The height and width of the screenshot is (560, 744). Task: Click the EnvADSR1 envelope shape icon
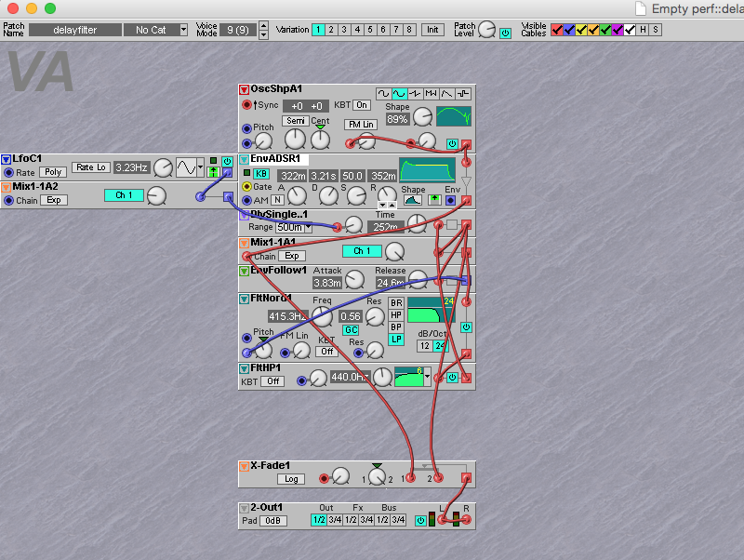pos(411,200)
